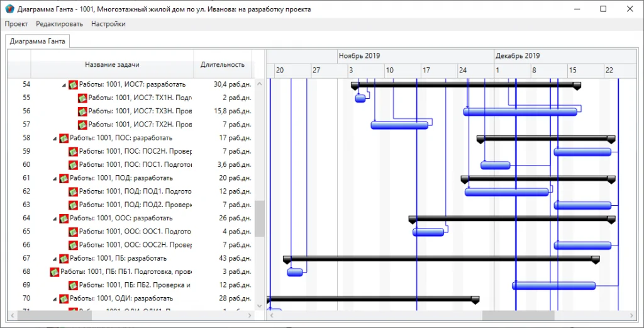Collapse the ООС: разработать tree node
644x328 pixels.
54,218
